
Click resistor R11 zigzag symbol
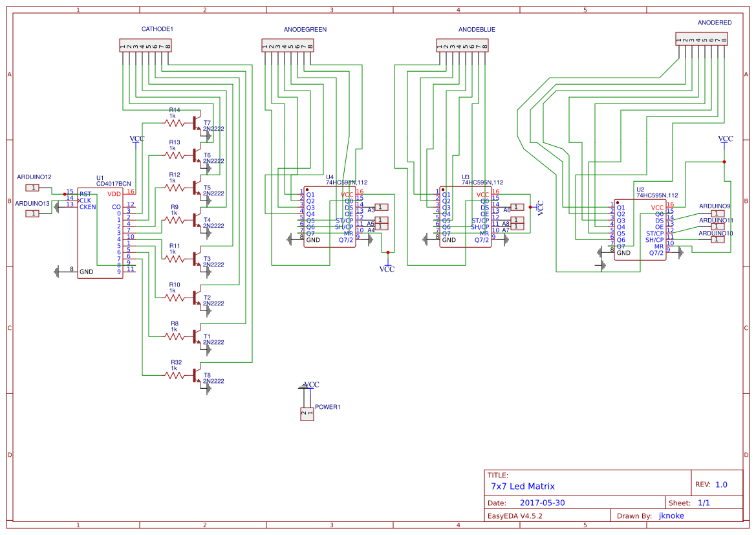click(x=174, y=259)
